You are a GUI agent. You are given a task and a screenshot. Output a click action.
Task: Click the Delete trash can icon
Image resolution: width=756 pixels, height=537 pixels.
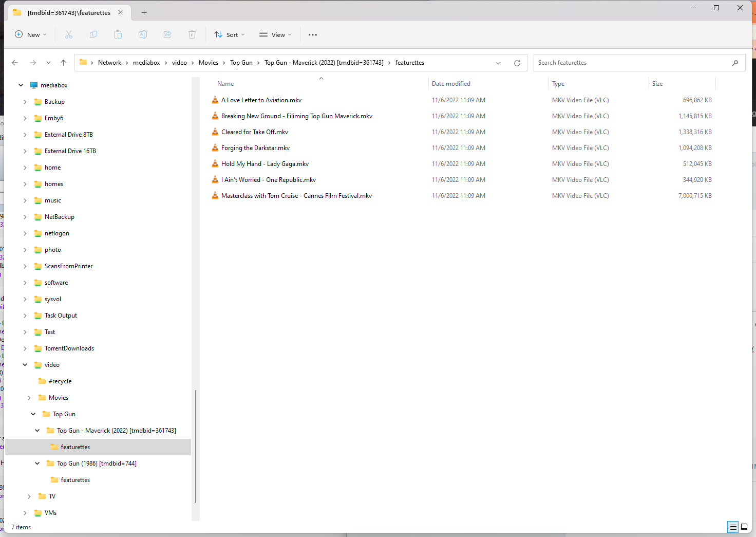coord(192,34)
